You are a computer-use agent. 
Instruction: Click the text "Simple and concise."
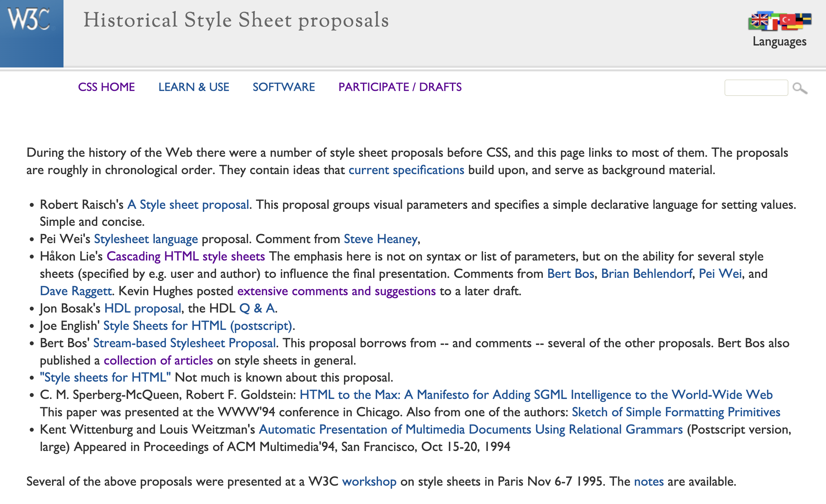[92, 222]
